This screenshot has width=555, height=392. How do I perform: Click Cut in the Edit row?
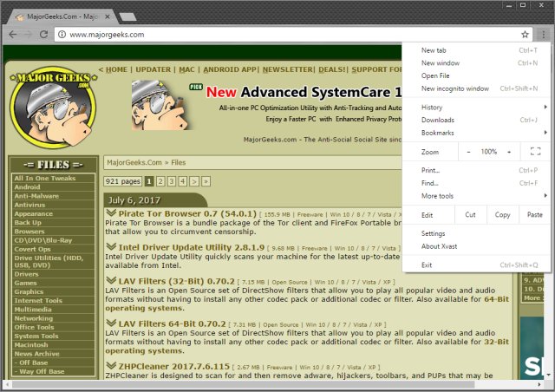tap(470, 214)
